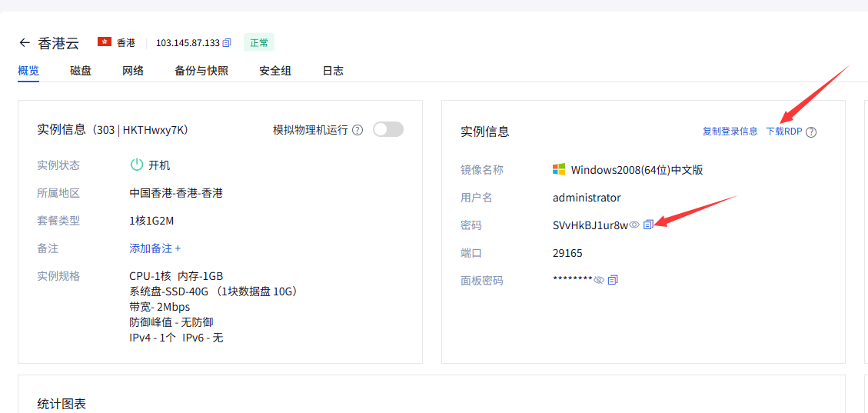
Task: Copy the IP address 103.145.87.133
Action: [x=227, y=43]
